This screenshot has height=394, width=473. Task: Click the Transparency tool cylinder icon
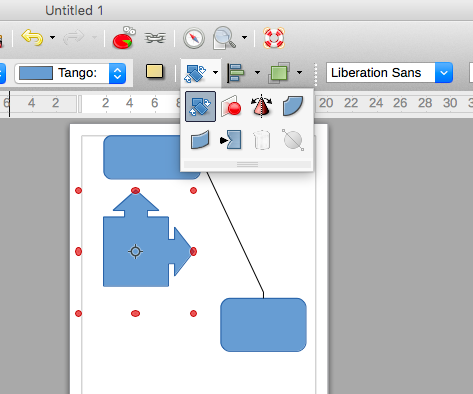262,140
